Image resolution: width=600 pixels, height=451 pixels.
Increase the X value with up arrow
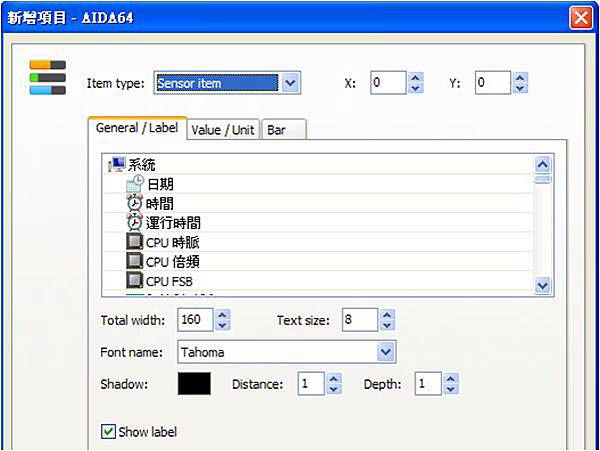click(416, 78)
